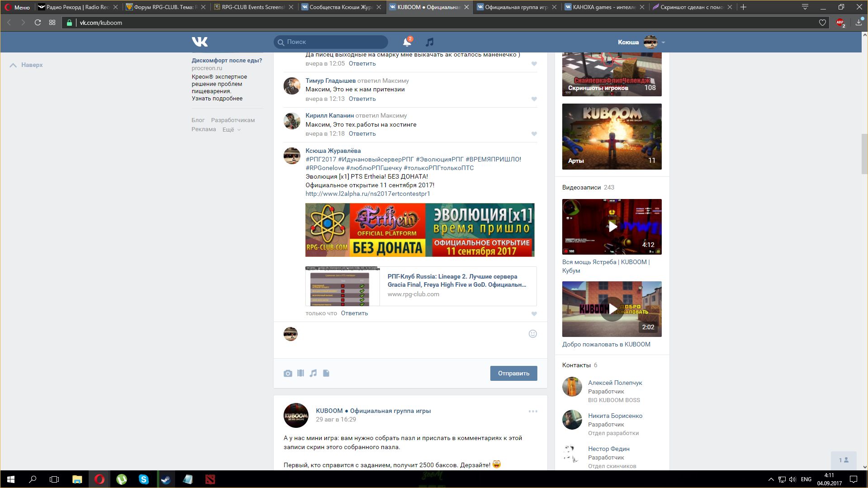868x488 pixels.
Task: Open the browser downloads icon
Action: click(x=859, y=23)
